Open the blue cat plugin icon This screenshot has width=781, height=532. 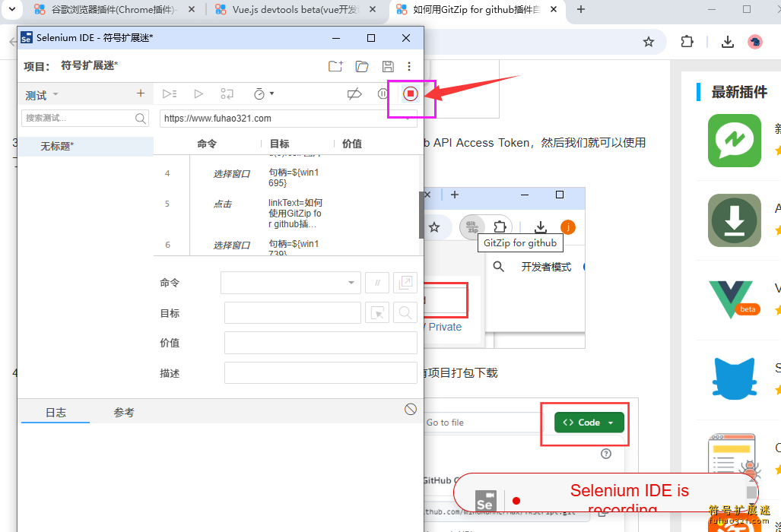735,378
